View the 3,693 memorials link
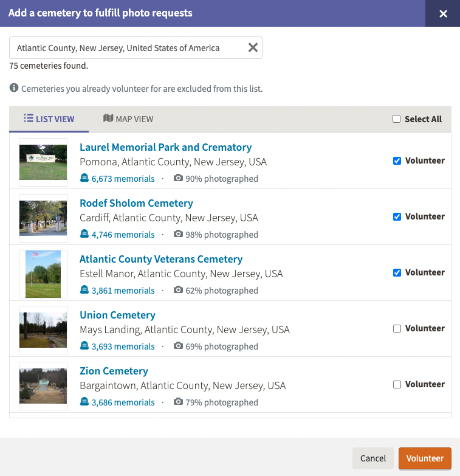460x476 pixels. coord(123,346)
